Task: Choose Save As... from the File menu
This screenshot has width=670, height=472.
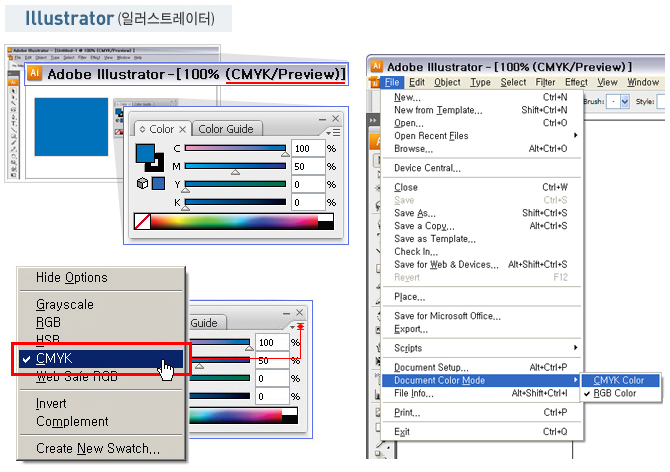Action: tap(481, 213)
